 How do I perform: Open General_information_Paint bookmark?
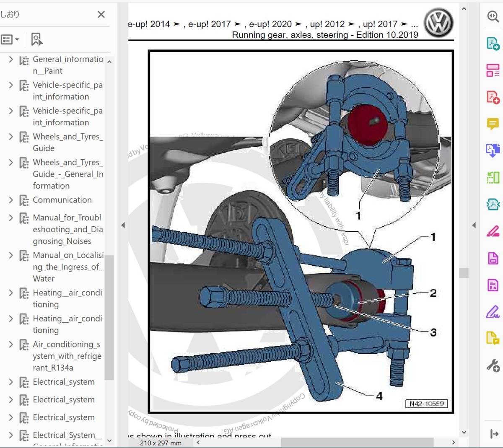coord(68,65)
